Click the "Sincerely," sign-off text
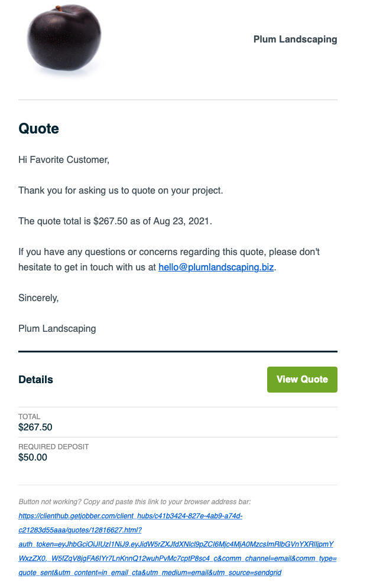This screenshot has height=588, width=370. click(38, 298)
